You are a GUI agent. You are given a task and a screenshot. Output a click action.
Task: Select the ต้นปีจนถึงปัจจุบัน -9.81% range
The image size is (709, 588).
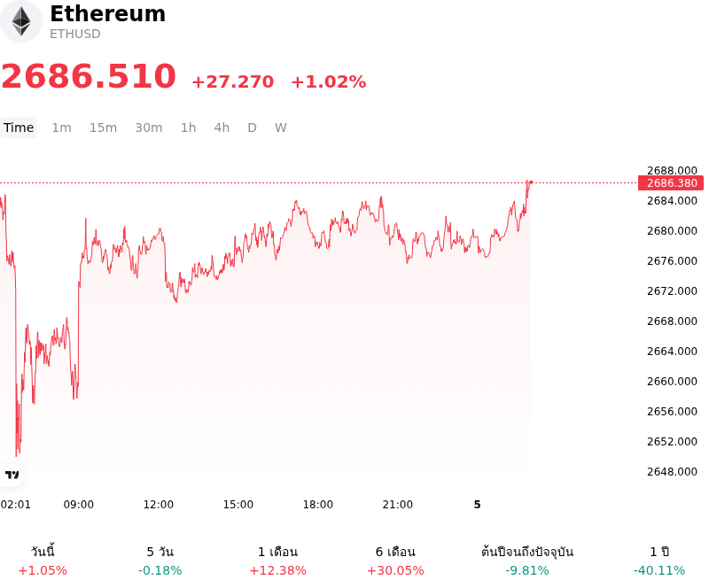point(527,561)
